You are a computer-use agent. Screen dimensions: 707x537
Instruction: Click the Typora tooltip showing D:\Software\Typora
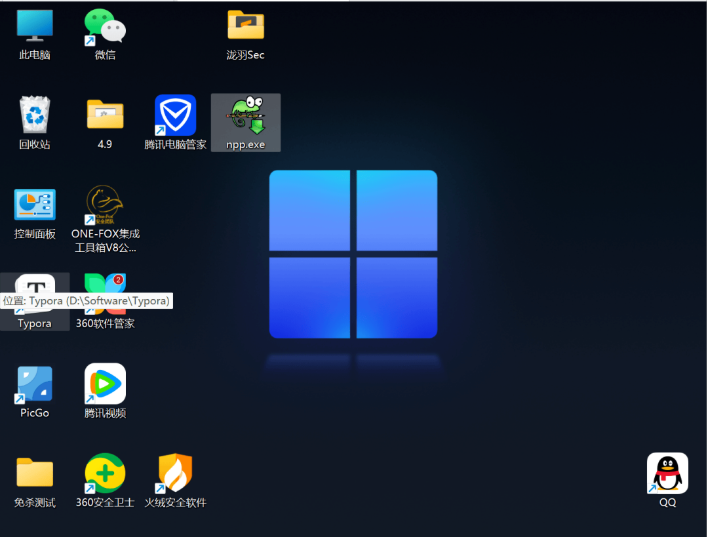pos(87,301)
